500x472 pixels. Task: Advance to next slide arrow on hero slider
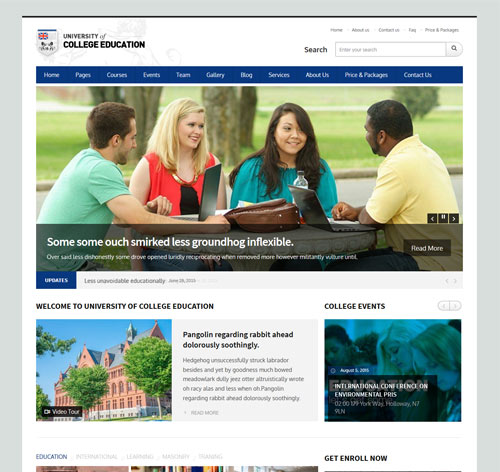click(454, 219)
